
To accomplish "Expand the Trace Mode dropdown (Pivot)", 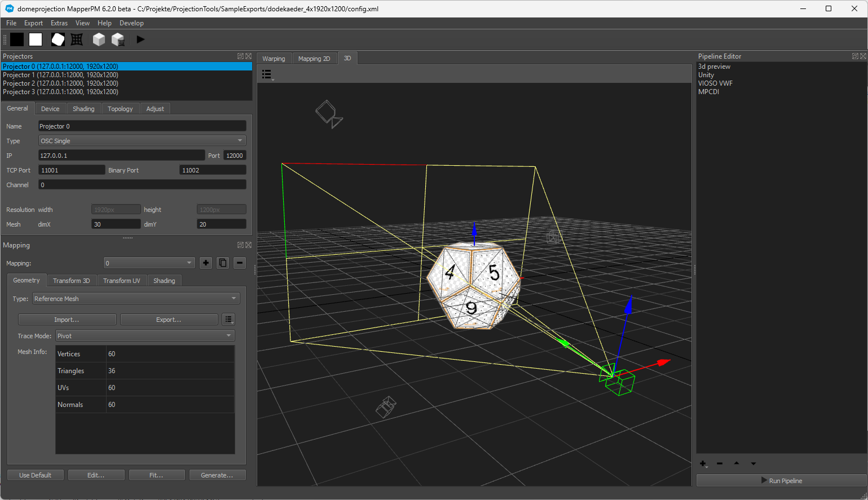I will (145, 336).
